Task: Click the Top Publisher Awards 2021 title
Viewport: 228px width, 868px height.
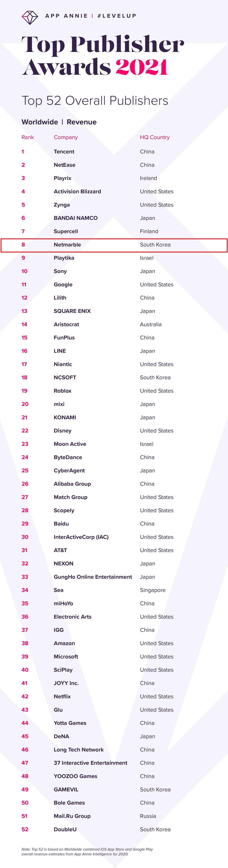Action: tap(103, 56)
